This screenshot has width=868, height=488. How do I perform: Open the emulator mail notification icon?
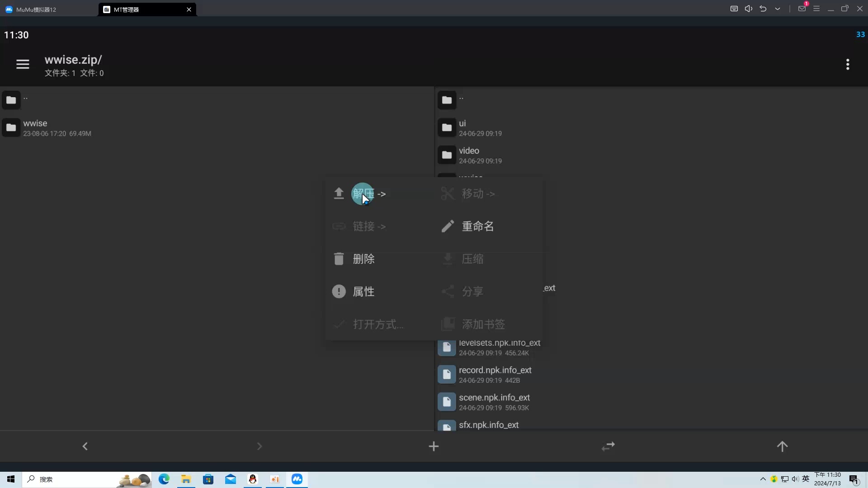pos(802,9)
